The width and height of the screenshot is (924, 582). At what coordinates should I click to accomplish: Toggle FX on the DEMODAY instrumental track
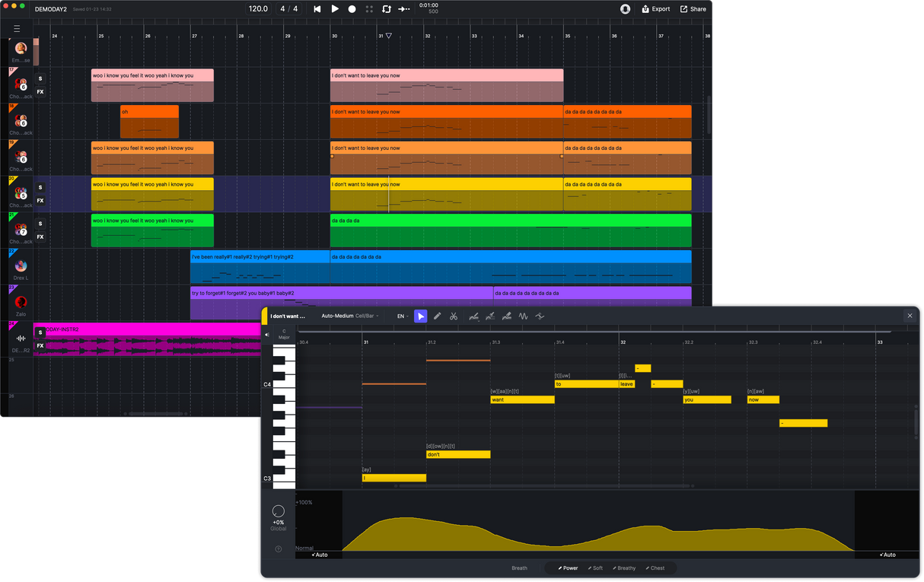pos(40,346)
